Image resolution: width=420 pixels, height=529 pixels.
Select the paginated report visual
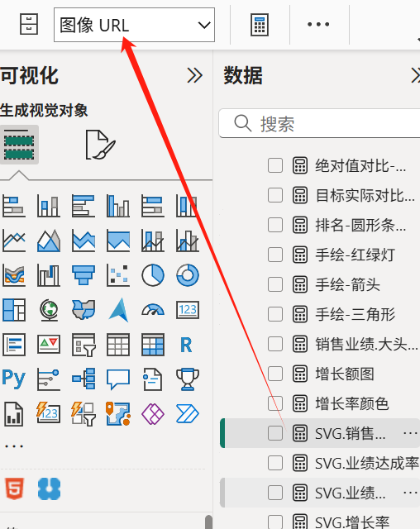[x=14, y=413]
